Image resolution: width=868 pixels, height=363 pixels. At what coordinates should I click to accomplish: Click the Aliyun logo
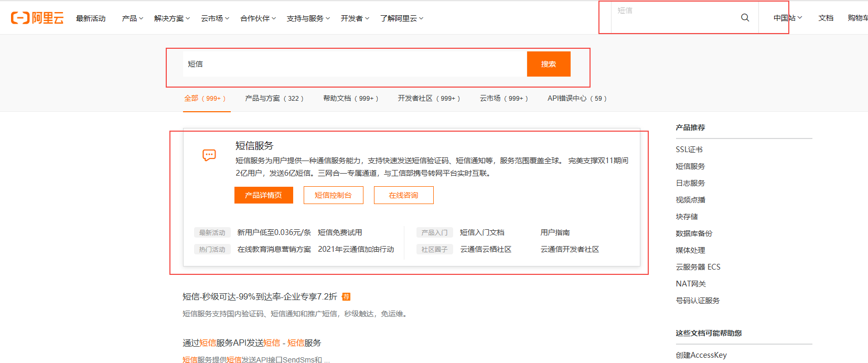point(37,18)
